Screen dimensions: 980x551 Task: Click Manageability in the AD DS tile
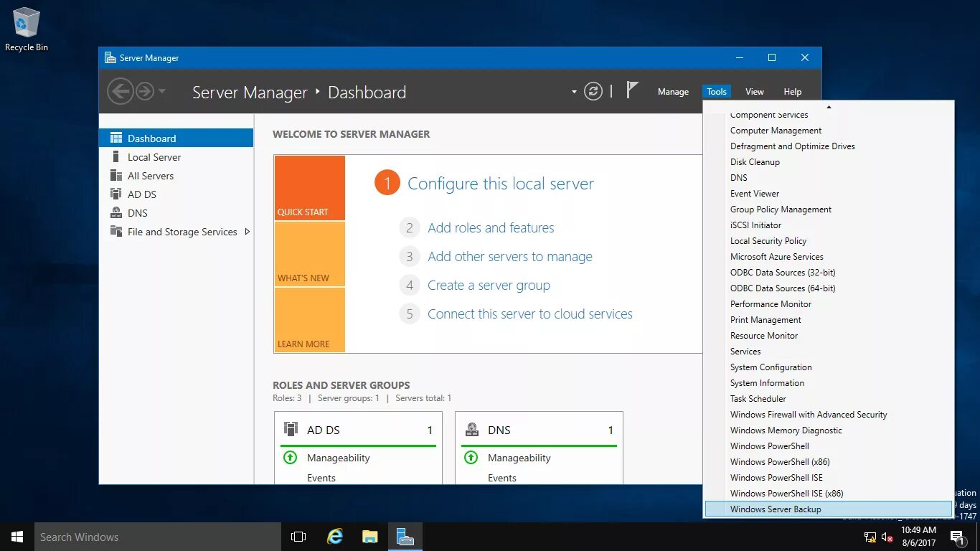339,458
